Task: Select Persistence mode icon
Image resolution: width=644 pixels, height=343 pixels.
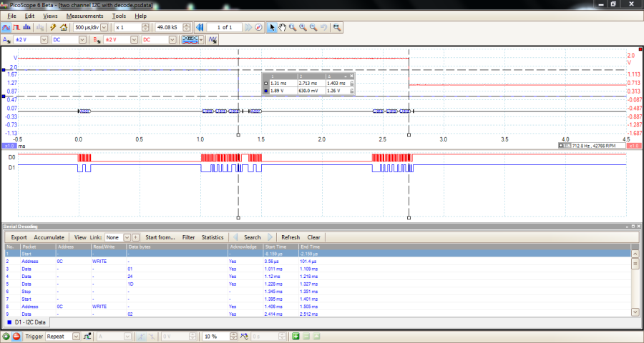Action: [17, 27]
